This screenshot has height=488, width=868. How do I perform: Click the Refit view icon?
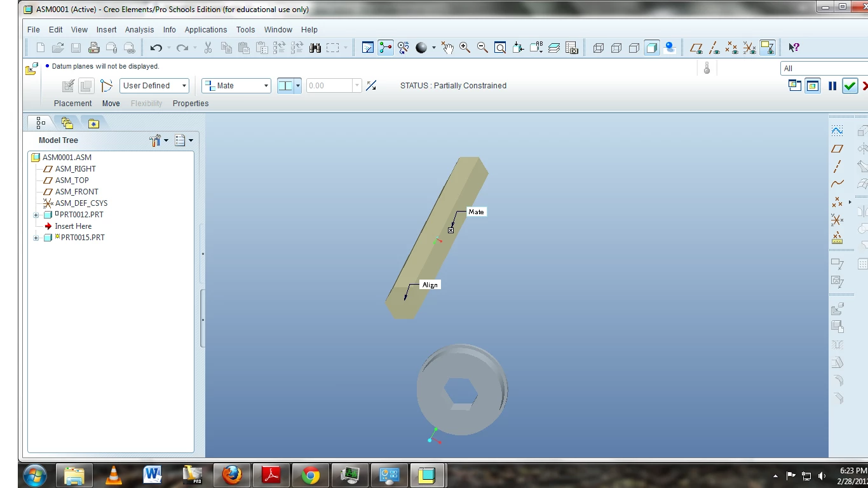click(x=500, y=48)
